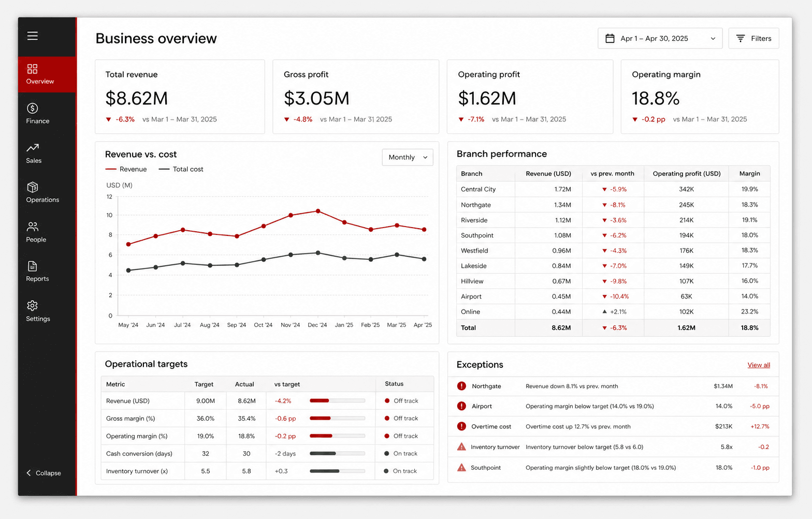Click the Airport row down arrow indicator

click(604, 296)
